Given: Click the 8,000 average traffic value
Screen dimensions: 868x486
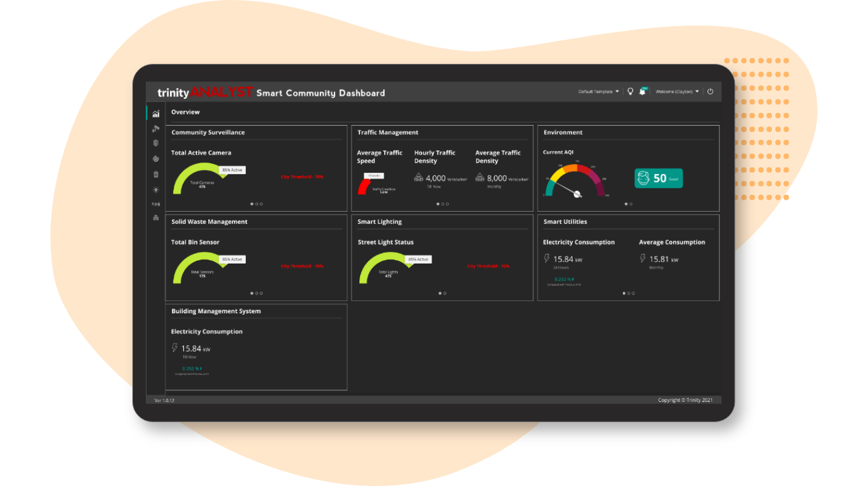Looking at the screenshot, I should pos(497,178).
